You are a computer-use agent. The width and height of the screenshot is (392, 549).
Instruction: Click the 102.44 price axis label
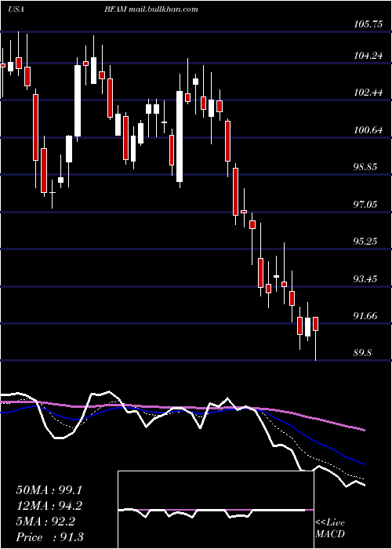(x=368, y=93)
